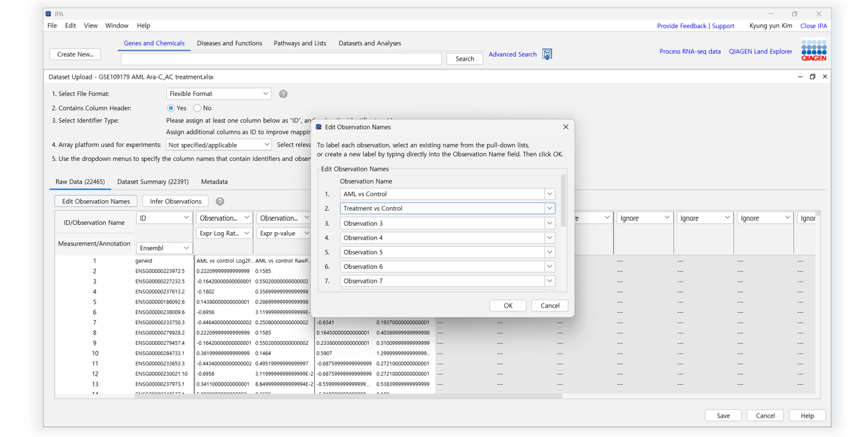This screenshot has width=868, height=437.
Task: Switch to Diseases and Functions tab
Action: [229, 43]
